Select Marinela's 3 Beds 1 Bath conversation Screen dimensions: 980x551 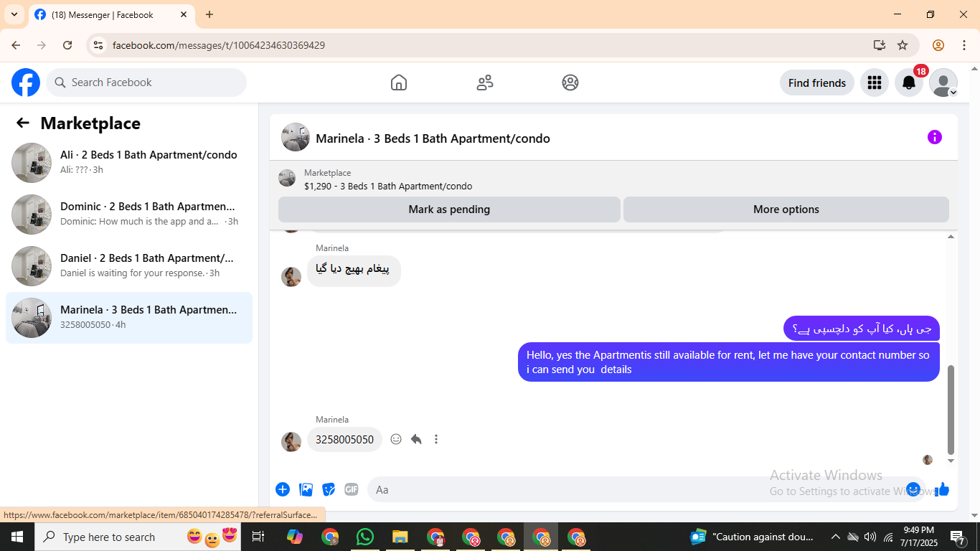[129, 318]
